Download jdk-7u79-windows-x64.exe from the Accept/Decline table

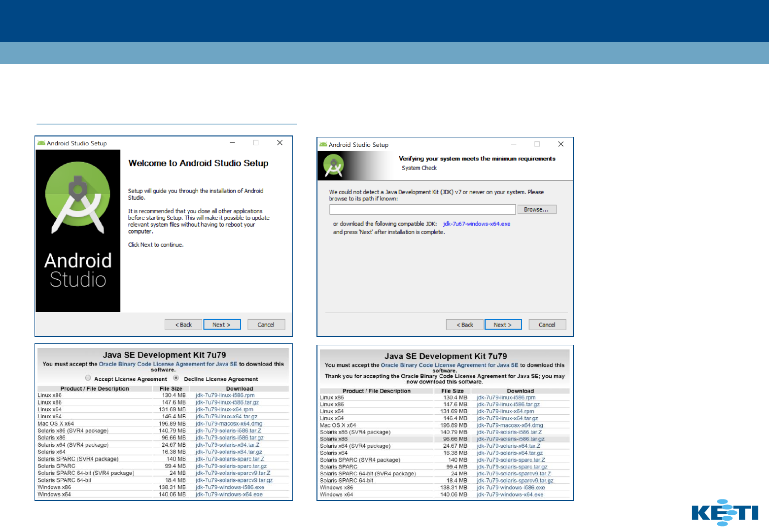(229, 494)
